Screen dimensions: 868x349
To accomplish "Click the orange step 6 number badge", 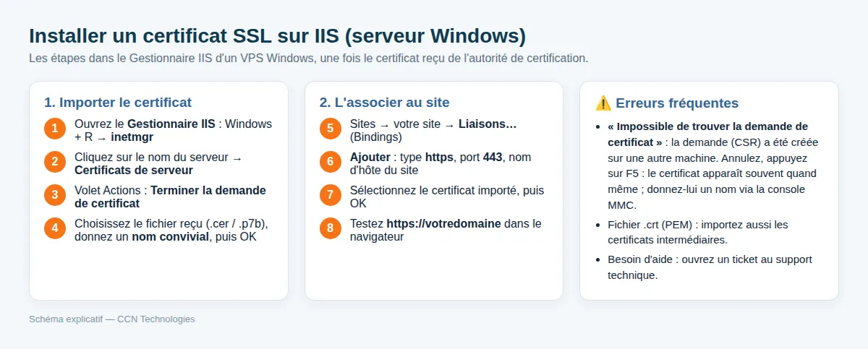I will pyautogui.click(x=331, y=163).
